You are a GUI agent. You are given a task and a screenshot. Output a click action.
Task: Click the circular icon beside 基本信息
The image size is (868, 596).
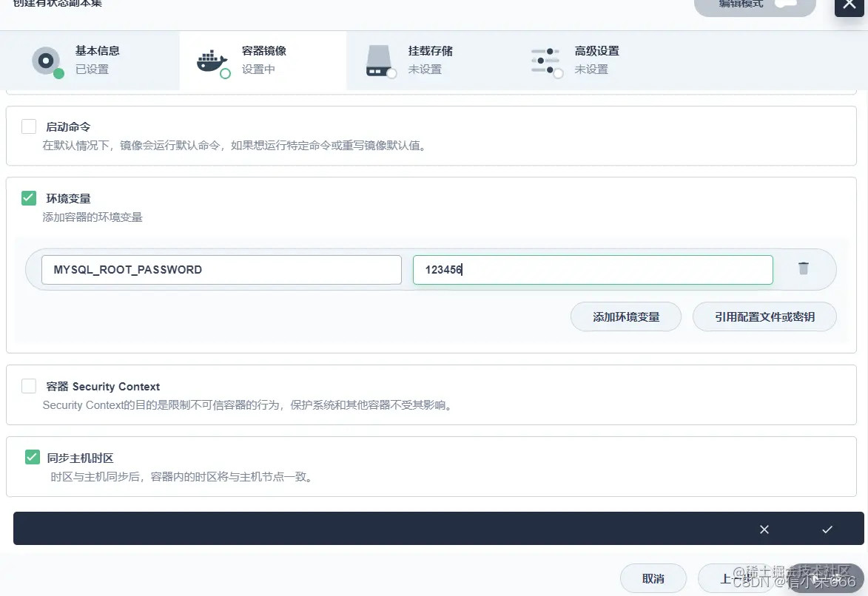(46, 61)
